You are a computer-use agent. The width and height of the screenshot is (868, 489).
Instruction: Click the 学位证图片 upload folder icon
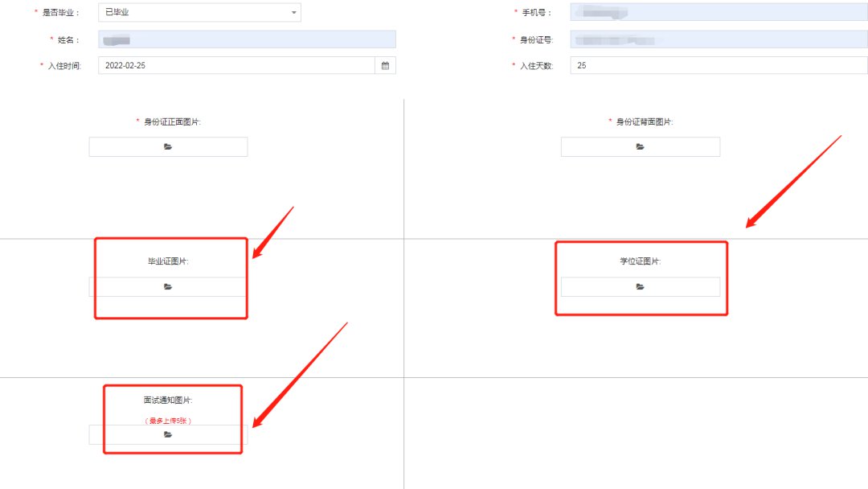640,287
